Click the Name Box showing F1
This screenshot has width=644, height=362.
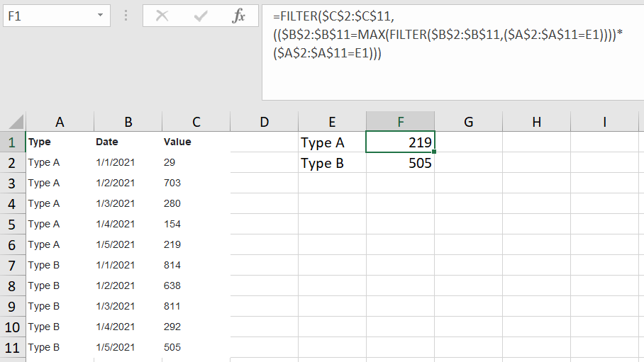(57, 16)
